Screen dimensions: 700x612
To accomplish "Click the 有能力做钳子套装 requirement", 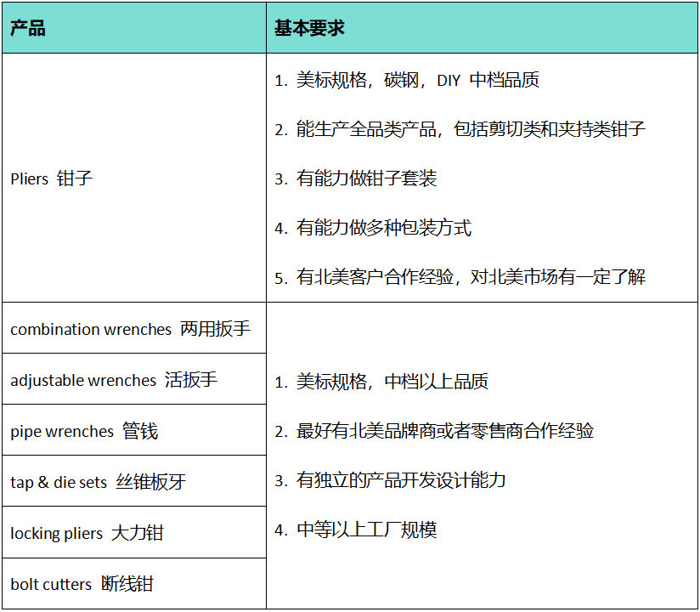I will (x=355, y=178).
